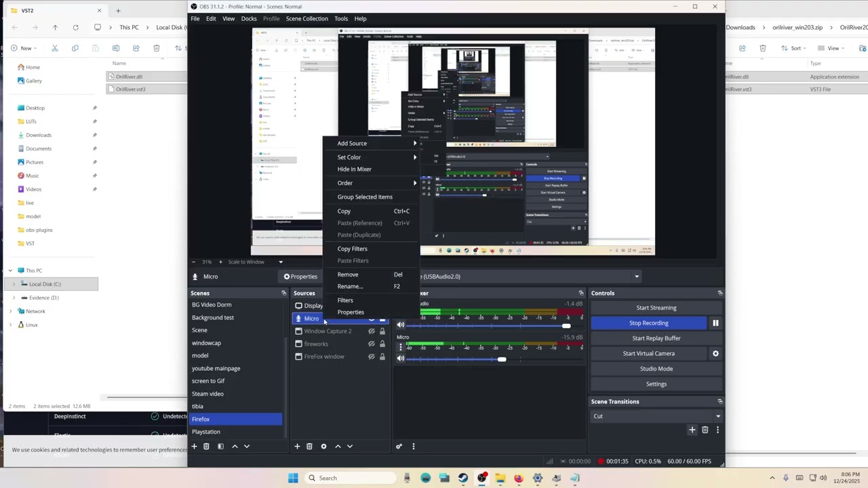
Task: Open Virtual Camera settings gear icon
Action: 715,354
